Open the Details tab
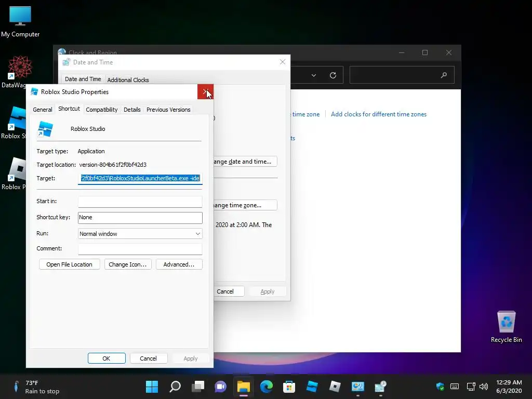This screenshot has height=399, width=532. (132, 110)
